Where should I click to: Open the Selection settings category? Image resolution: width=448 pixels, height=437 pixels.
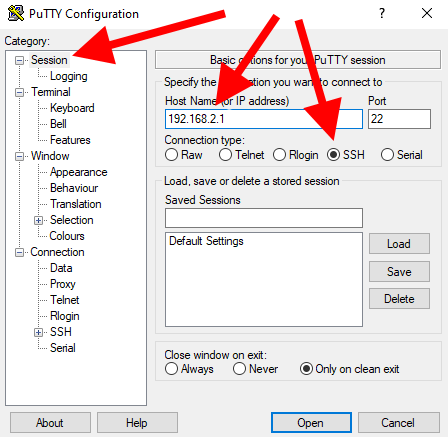point(72,220)
